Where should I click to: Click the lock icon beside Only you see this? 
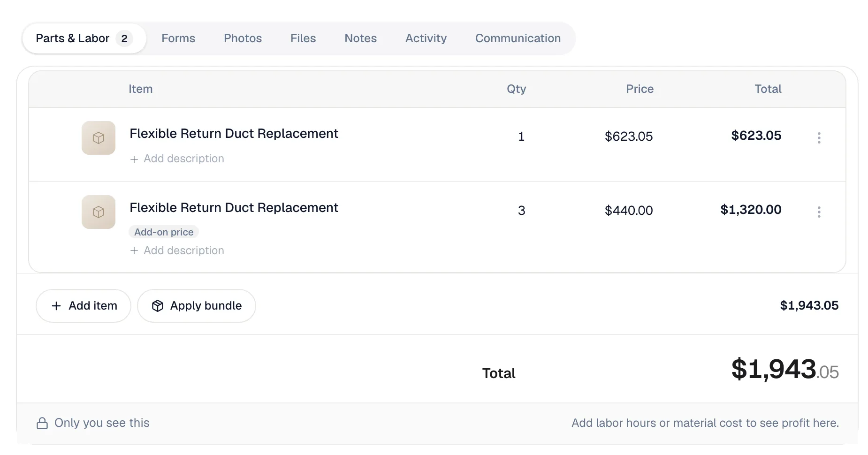pyautogui.click(x=42, y=423)
